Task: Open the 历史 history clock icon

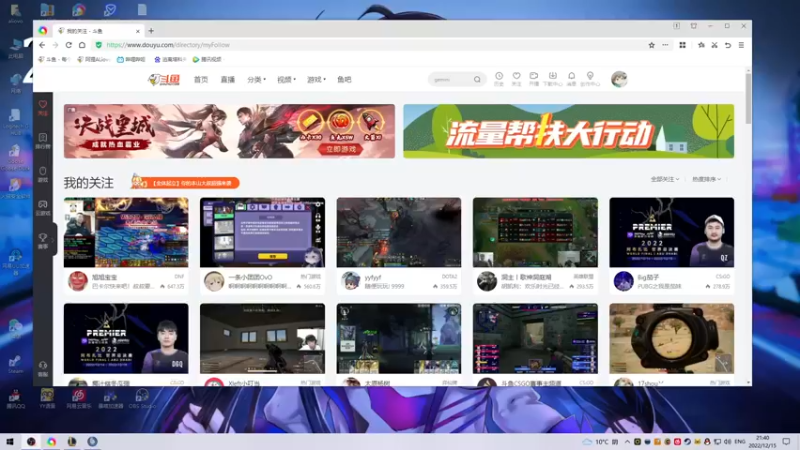Action: tap(499, 79)
